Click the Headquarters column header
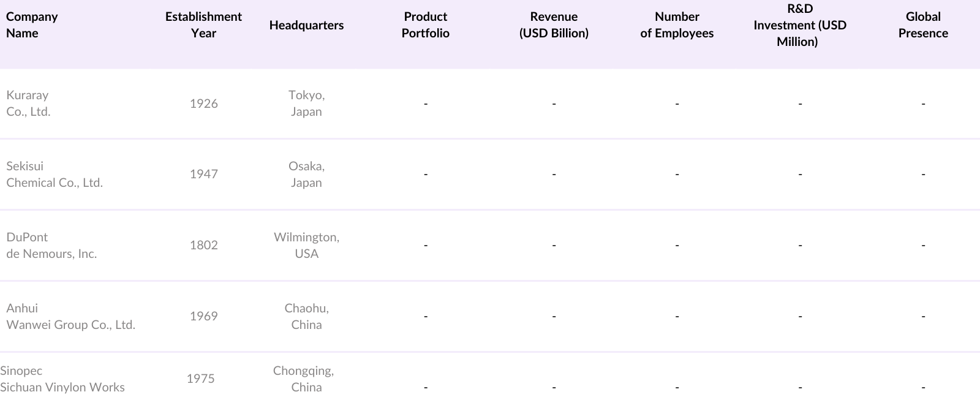The width and height of the screenshot is (980, 400). click(x=306, y=25)
